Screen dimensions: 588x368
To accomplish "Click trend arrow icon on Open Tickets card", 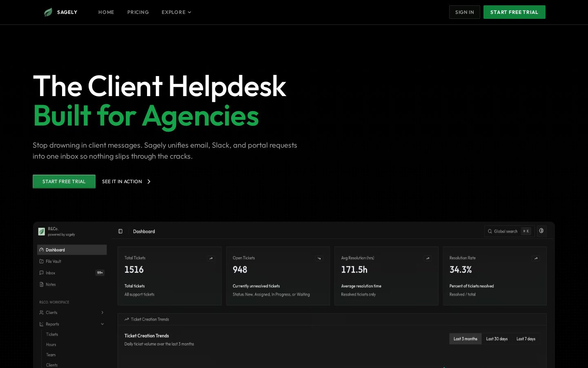I will click(319, 258).
